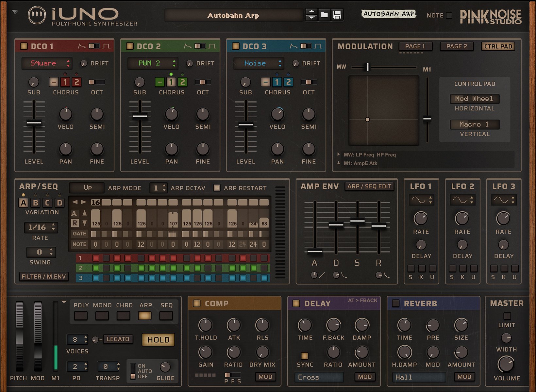Open the ARP / SEQ EDIT tab
Viewport: 536px width, 392px height.
click(x=369, y=186)
